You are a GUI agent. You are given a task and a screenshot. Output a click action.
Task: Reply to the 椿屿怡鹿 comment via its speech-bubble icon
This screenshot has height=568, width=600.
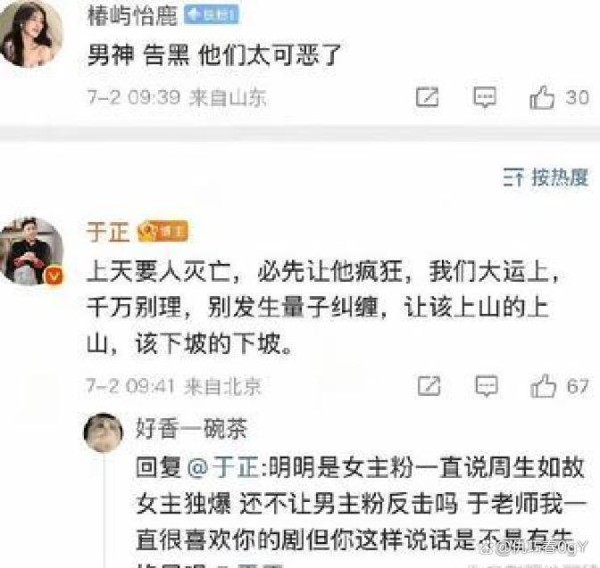click(x=485, y=97)
